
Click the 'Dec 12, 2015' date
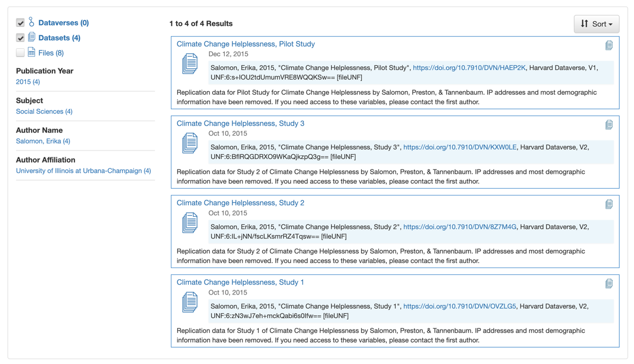pyautogui.click(x=229, y=54)
